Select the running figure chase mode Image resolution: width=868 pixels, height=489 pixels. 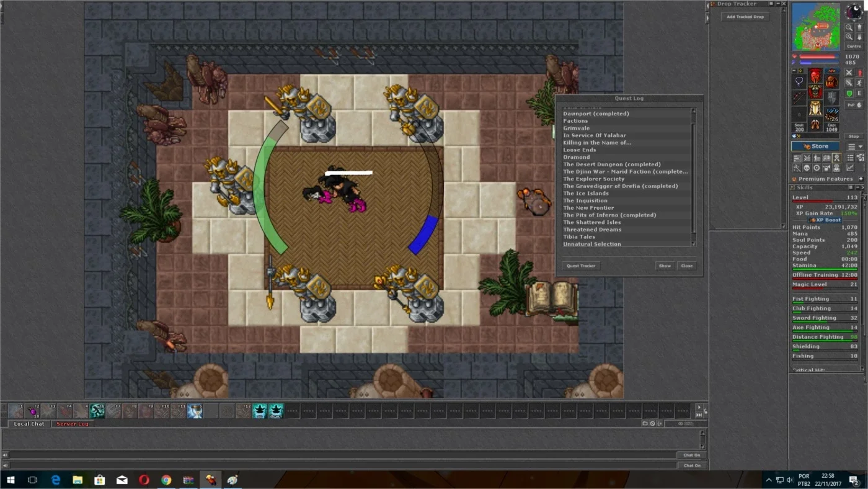pos(860,83)
